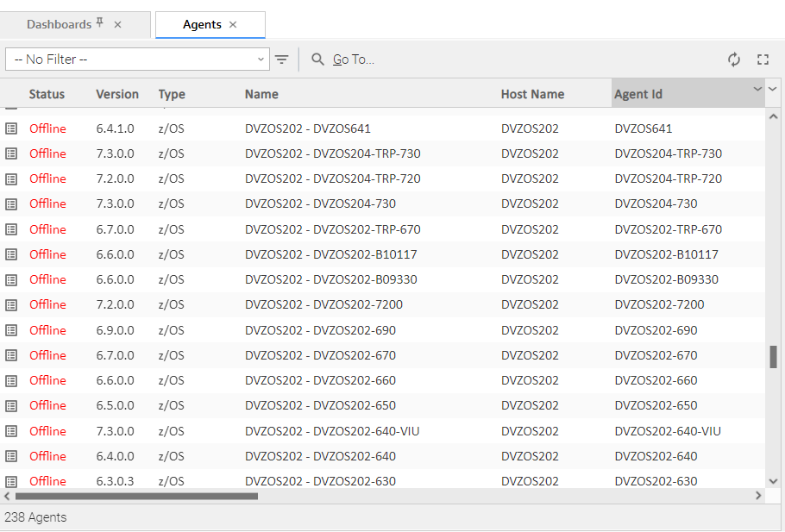785x532 pixels.
Task: Close the Agents tab
Action: pos(233,25)
